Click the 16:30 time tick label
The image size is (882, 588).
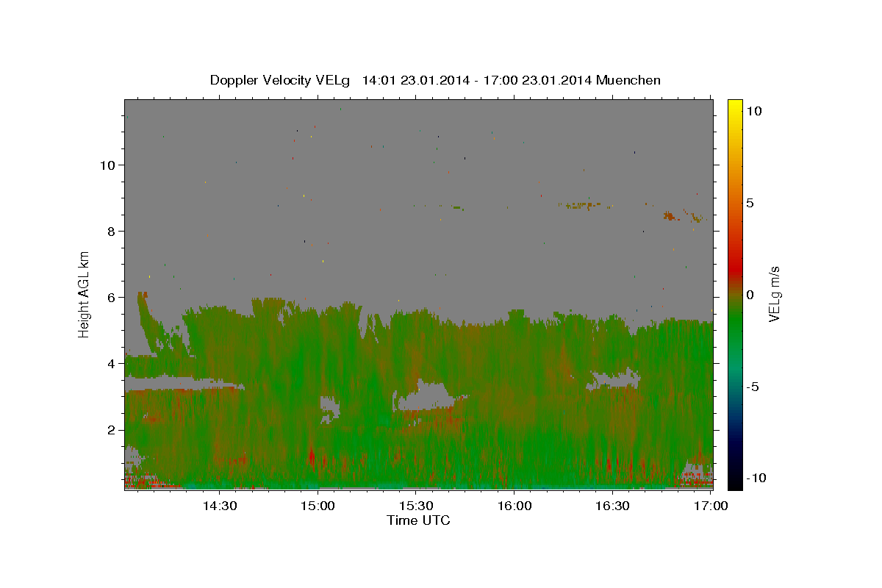(612, 506)
